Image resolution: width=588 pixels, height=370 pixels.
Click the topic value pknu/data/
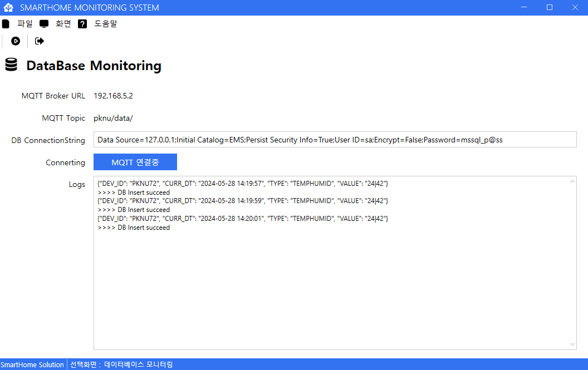point(113,118)
